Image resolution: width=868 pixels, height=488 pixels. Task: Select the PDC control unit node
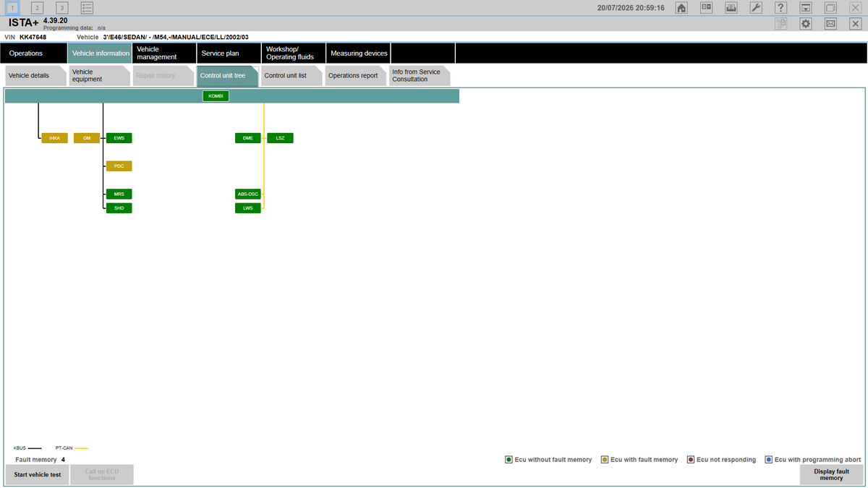click(x=119, y=166)
